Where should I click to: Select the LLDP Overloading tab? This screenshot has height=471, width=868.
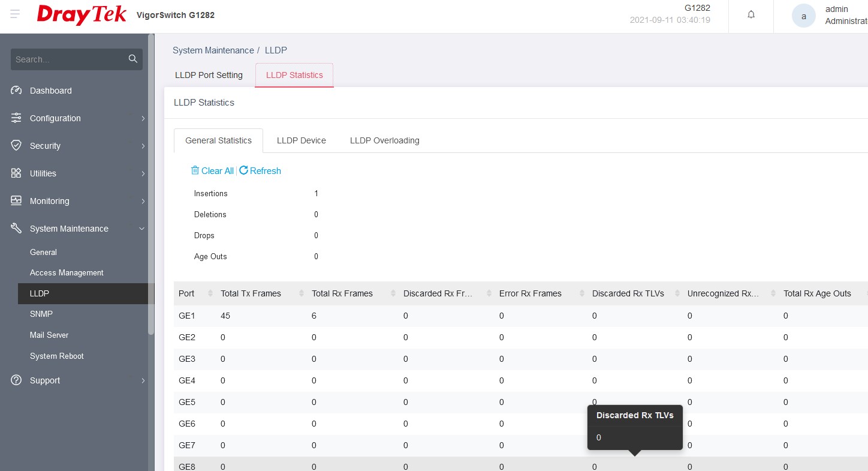pos(384,140)
